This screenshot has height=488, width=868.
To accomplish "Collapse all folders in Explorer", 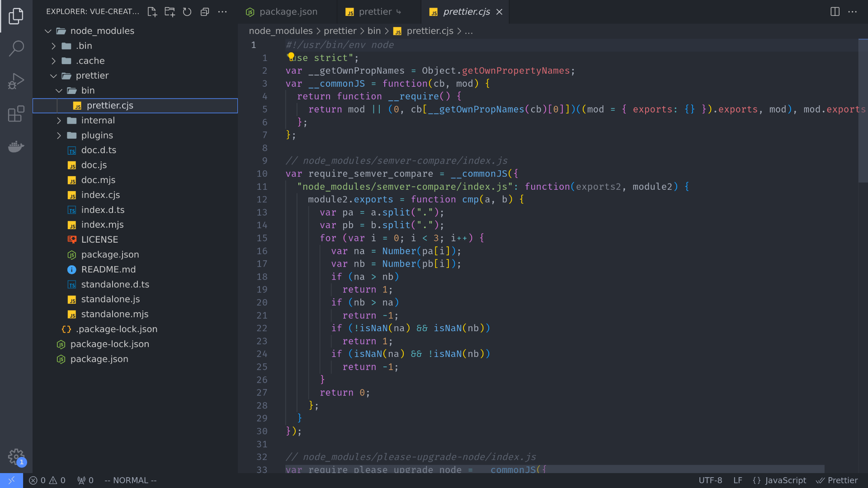I will click(x=205, y=12).
